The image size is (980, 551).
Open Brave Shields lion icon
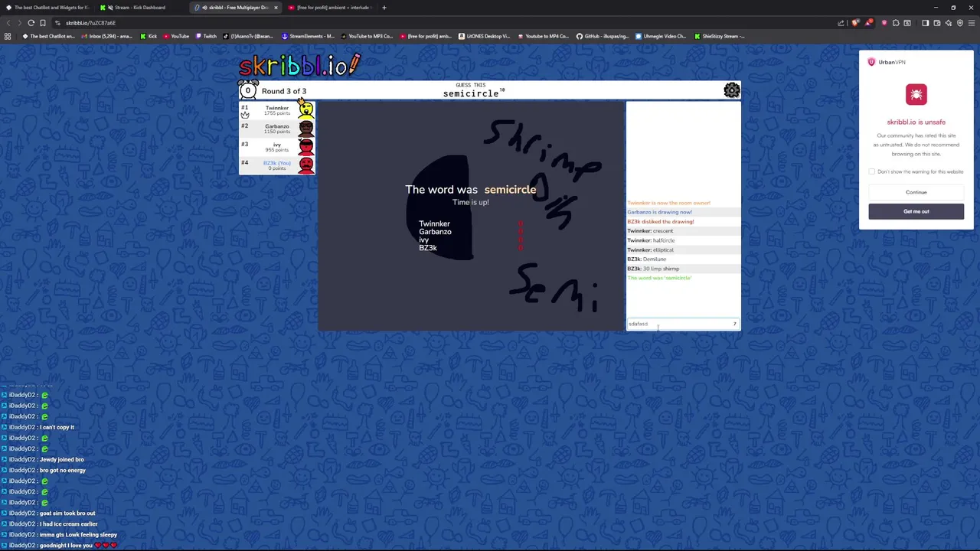(x=855, y=23)
